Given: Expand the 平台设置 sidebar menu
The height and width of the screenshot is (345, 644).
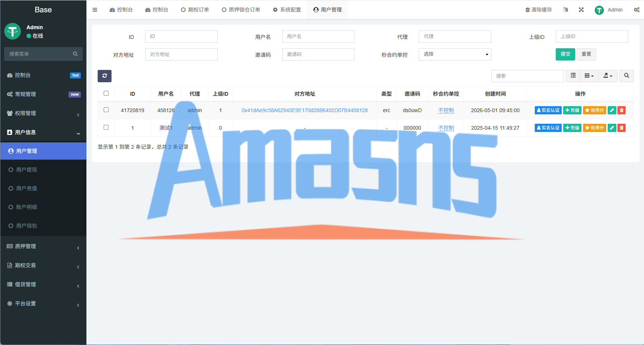Looking at the screenshot, I should pos(43,304).
